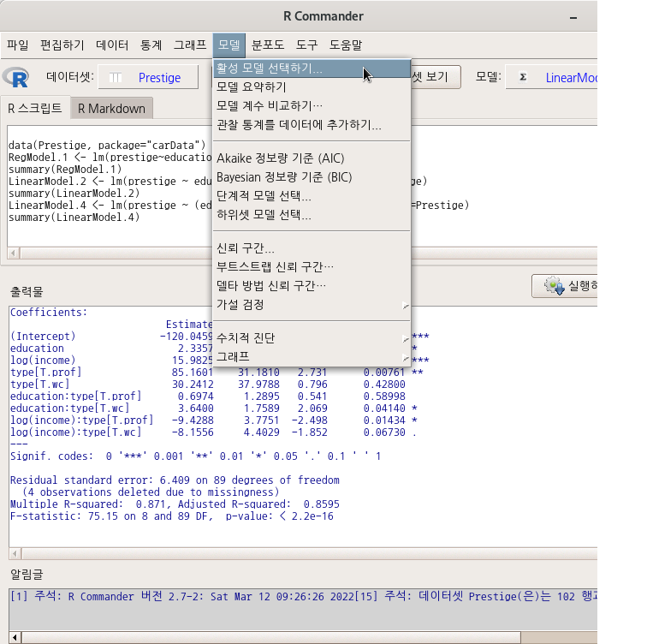Click the 셋 보기 view dataset button
Viewport: 647px width, 644px height.
pos(436,77)
